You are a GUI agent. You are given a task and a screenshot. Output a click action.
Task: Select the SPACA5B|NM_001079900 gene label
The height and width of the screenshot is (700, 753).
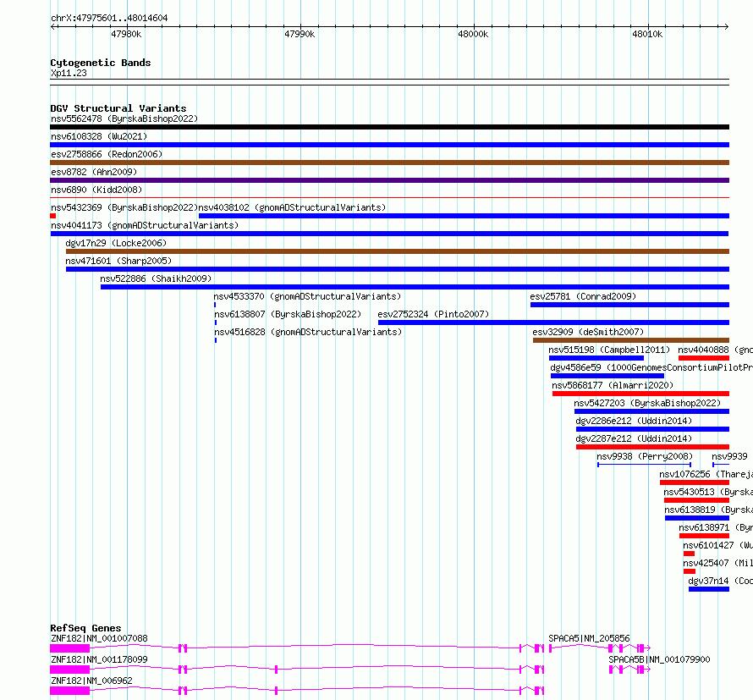click(x=659, y=659)
